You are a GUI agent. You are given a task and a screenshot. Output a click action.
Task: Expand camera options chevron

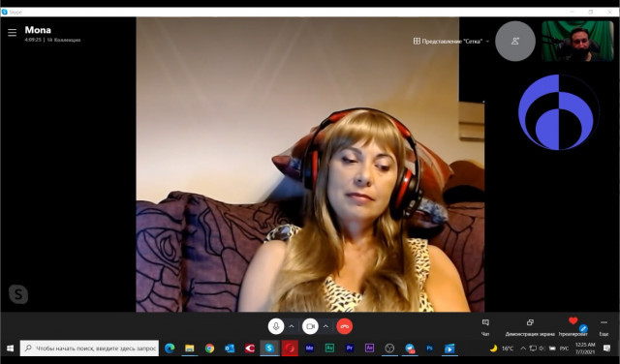[325, 326]
